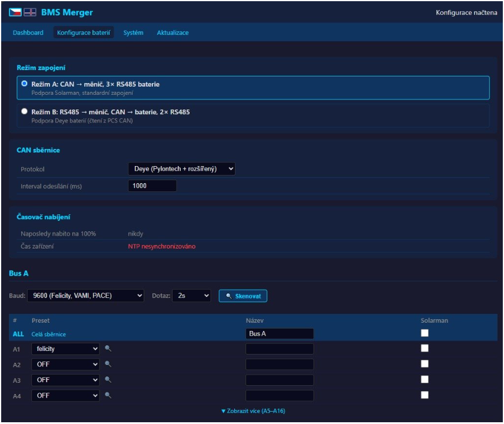Screen dimensions: 504x424
Task: Open the Systém tab
Action: pyautogui.click(x=134, y=32)
